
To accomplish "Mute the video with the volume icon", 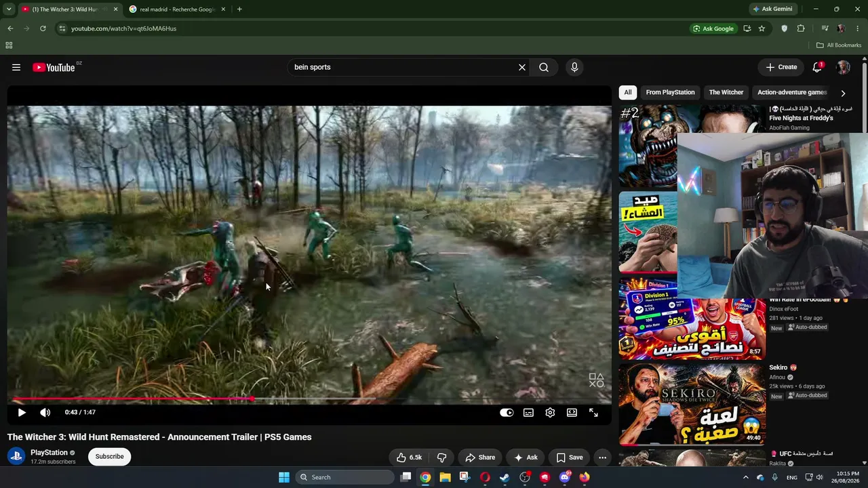I will point(45,412).
